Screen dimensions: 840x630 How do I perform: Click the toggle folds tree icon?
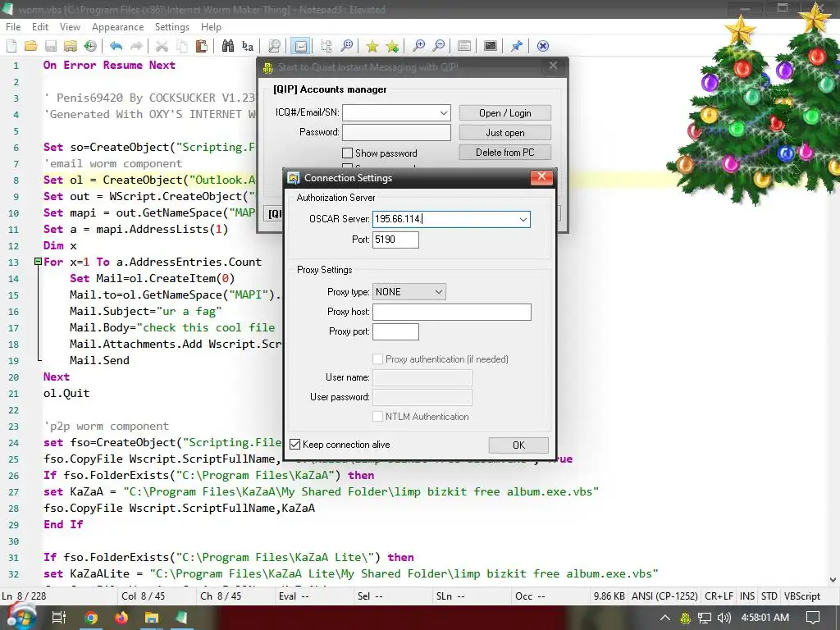[x=326, y=46]
